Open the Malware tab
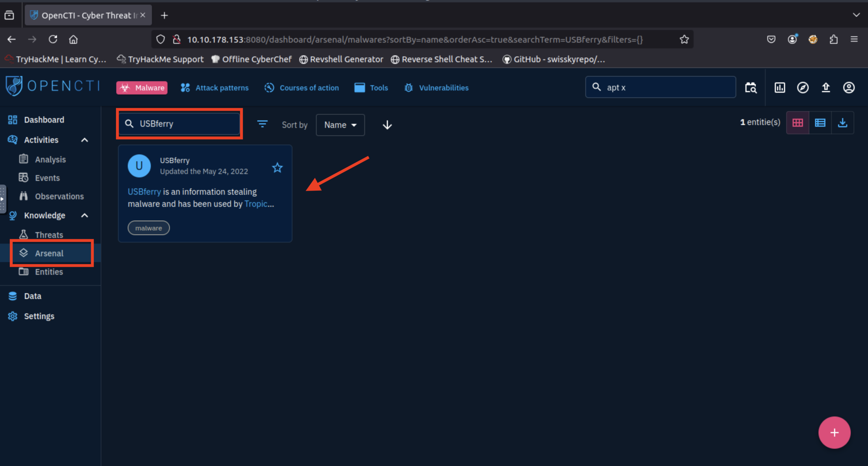The width and height of the screenshot is (868, 466). click(x=142, y=88)
